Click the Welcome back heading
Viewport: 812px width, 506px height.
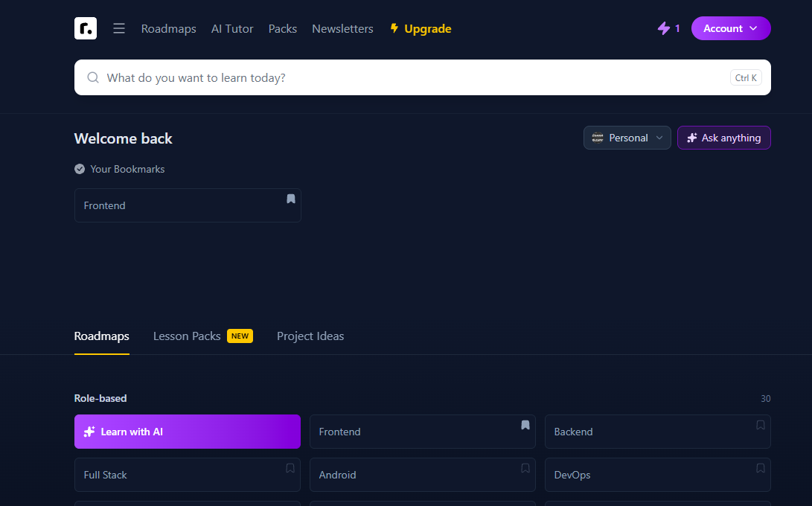pyautogui.click(x=124, y=138)
